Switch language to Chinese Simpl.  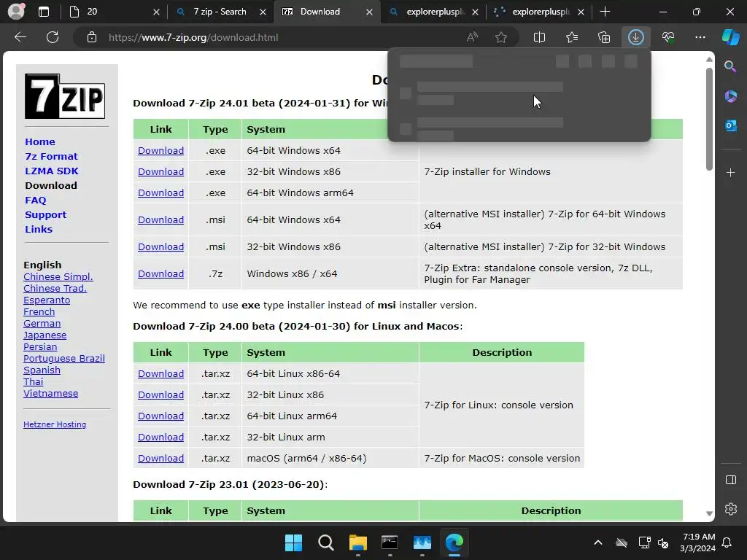click(x=58, y=276)
